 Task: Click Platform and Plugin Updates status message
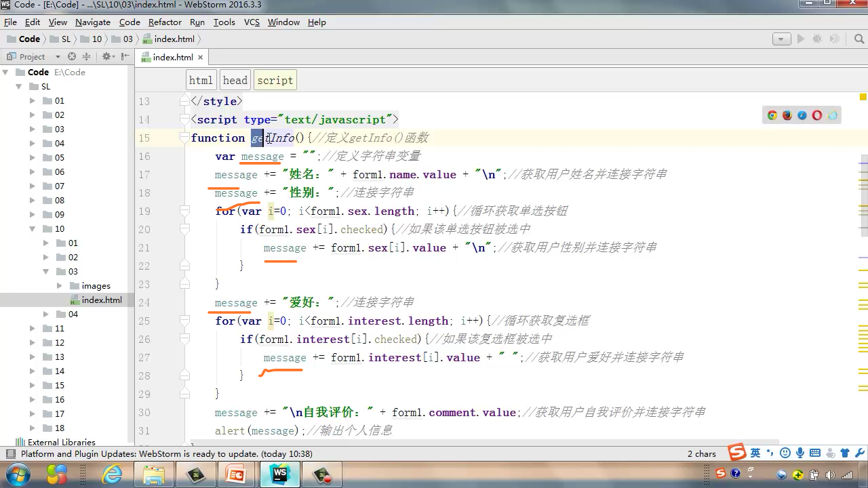pos(166,454)
